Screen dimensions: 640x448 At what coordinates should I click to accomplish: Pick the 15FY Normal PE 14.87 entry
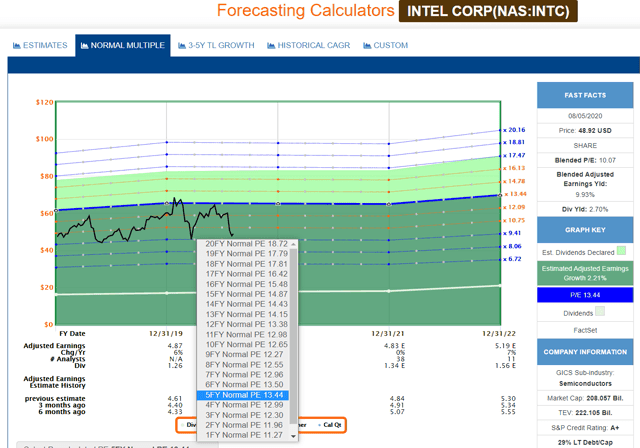247,294
